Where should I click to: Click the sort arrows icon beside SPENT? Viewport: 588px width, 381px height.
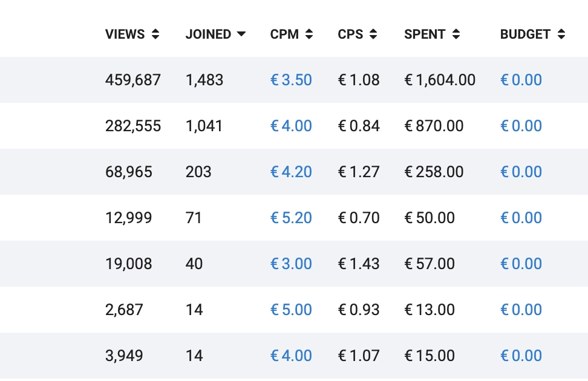(x=456, y=34)
